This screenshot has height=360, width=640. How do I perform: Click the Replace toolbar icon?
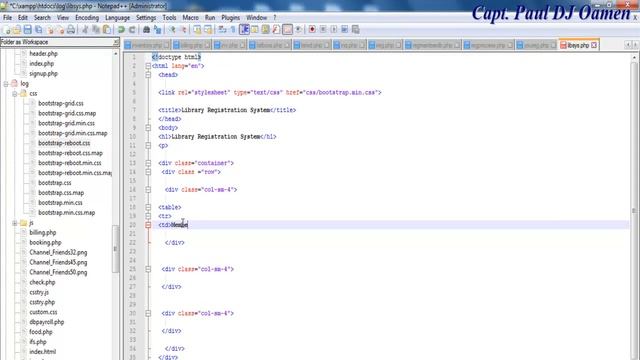coord(157,29)
